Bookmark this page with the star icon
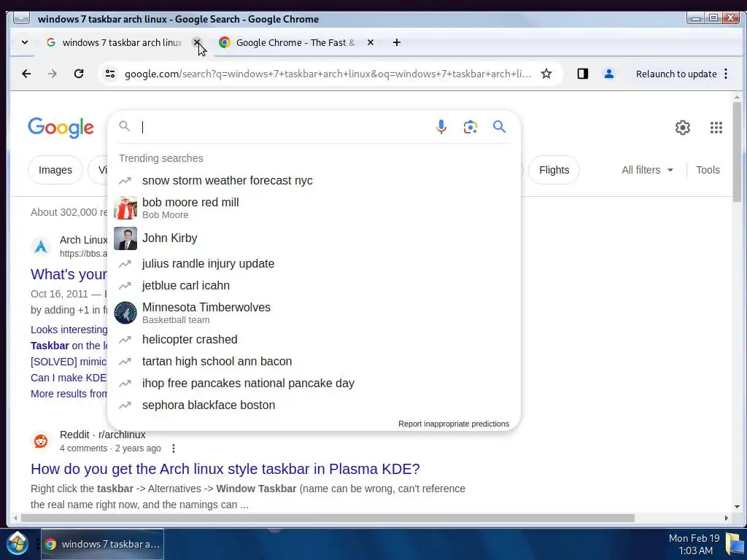This screenshot has height=560, width=747. point(546,74)
